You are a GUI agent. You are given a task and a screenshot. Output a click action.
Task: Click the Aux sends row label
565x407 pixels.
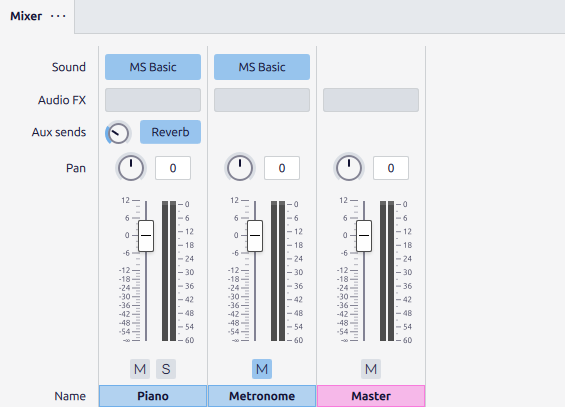click(59, 132)
